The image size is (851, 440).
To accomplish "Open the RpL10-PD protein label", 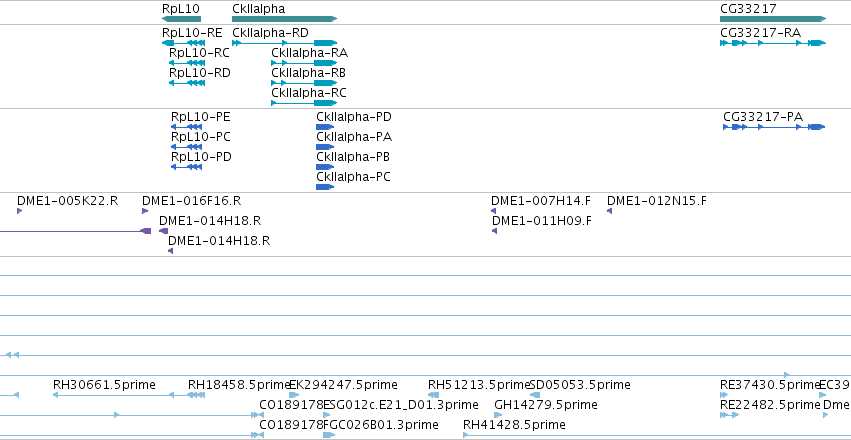I will pos(201,157).
